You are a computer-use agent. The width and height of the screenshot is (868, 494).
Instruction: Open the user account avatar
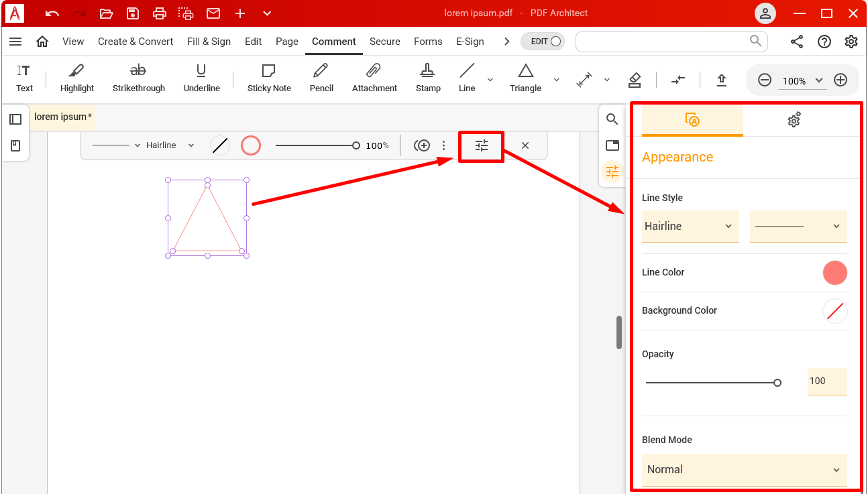(x=765, y=13)
